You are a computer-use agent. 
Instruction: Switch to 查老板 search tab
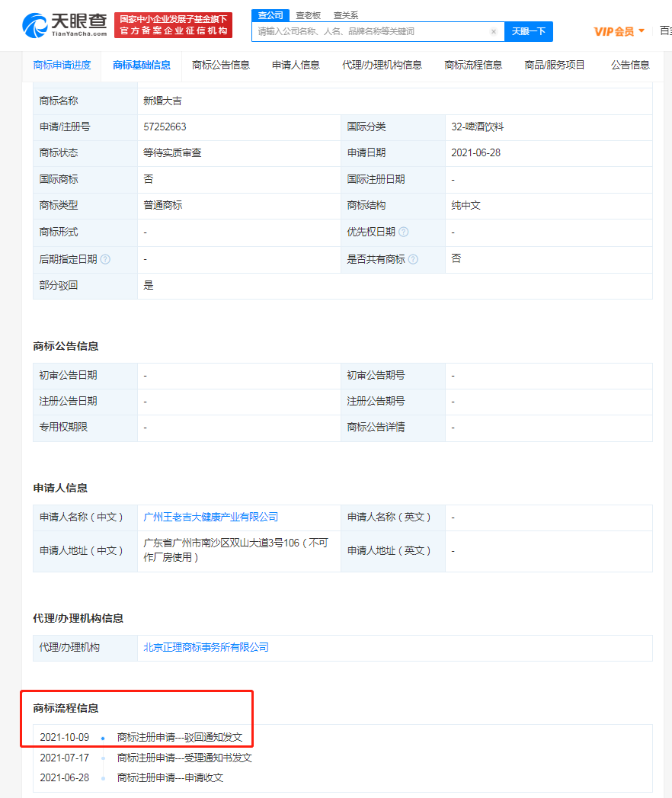pyautogui.click(x=309, y=16)
